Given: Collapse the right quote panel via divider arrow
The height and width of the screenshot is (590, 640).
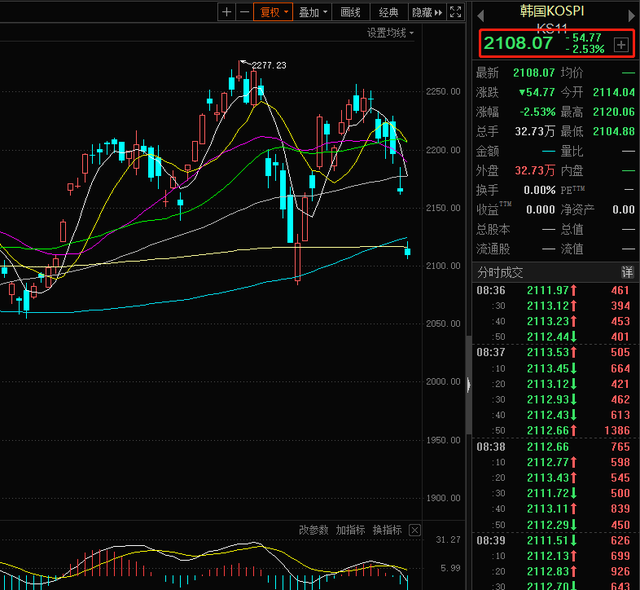Looking at the screenshot, I should pos(469,383).
